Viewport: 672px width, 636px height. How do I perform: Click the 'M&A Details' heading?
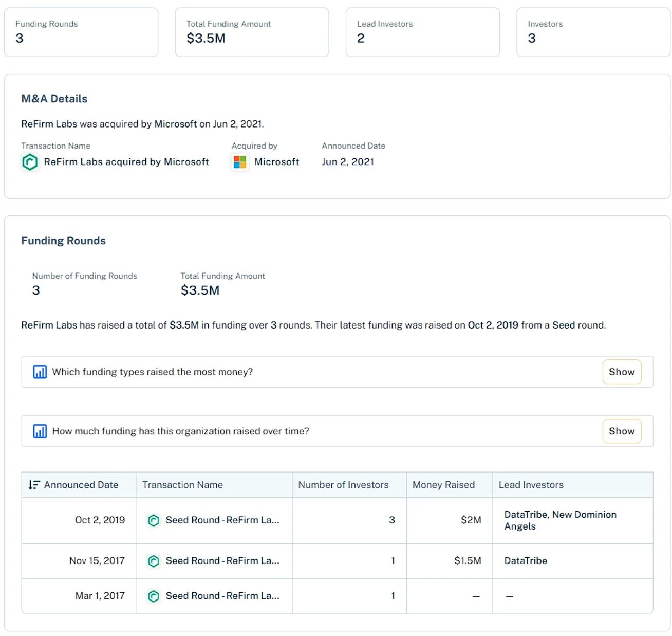tap(54, 99)
